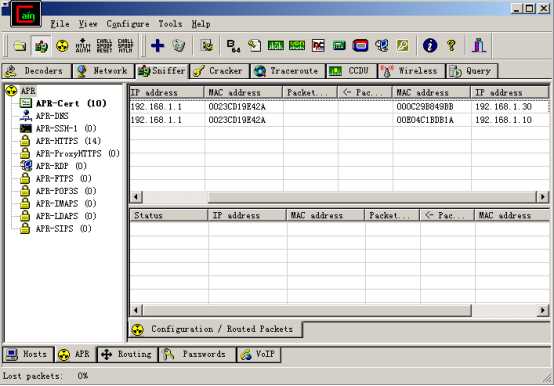
Task: Select the APR root tree node
Action: pyautogui.click(x=28, y=91)
